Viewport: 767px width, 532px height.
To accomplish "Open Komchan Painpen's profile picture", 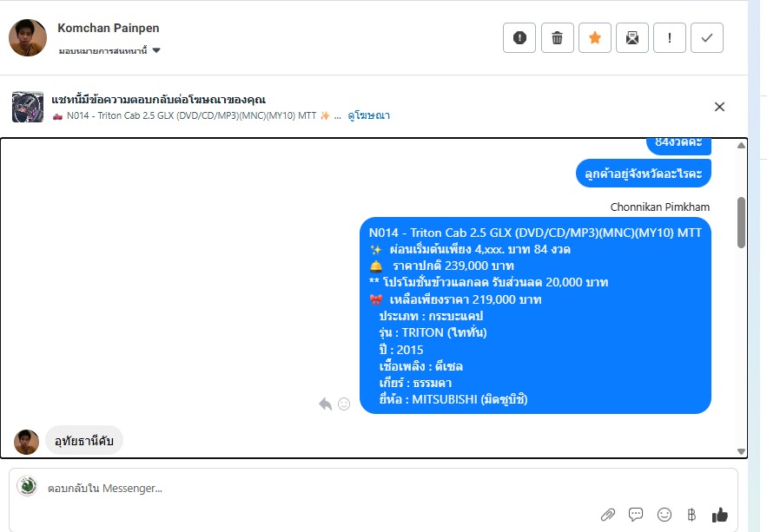I will [x=28, y=37].
